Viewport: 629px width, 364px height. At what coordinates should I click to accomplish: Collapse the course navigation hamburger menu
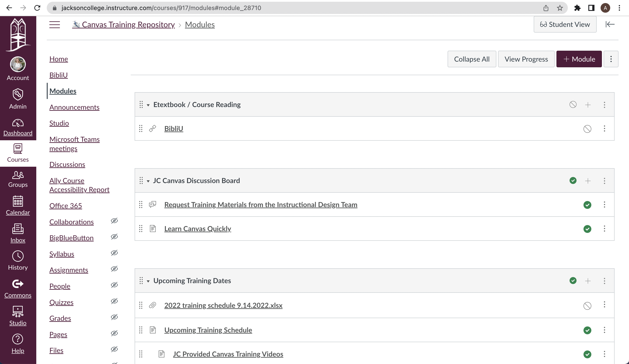click(x=54, y=24)
